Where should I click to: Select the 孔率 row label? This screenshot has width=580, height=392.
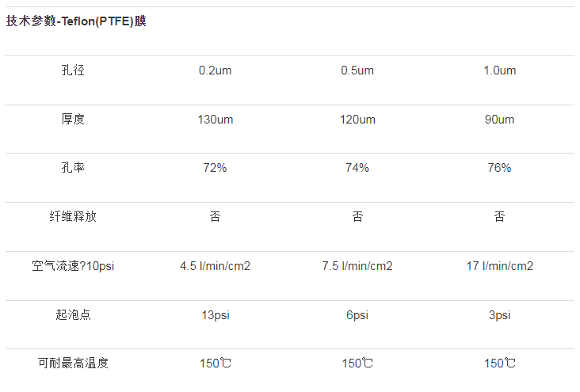pos(73,168)
